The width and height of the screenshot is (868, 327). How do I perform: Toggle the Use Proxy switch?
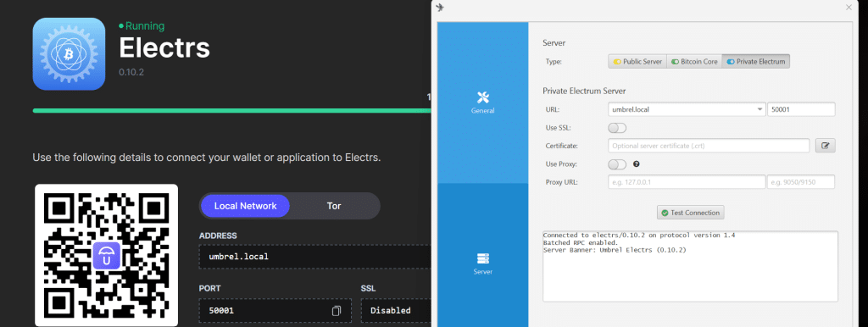click(x=617, y=164)
